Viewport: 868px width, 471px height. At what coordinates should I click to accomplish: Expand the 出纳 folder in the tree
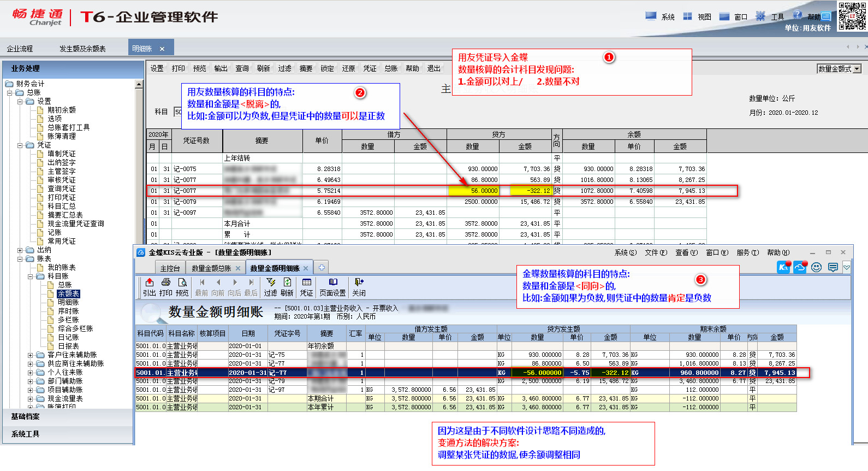click(20, 250)
